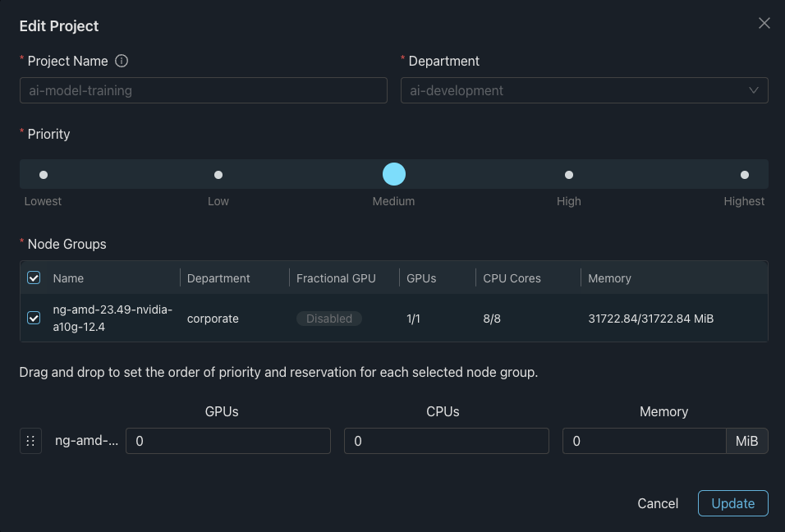This screenshot has width=785, height=532.
Task: Click the GPUs reservation input field
Action: [227, 441]
